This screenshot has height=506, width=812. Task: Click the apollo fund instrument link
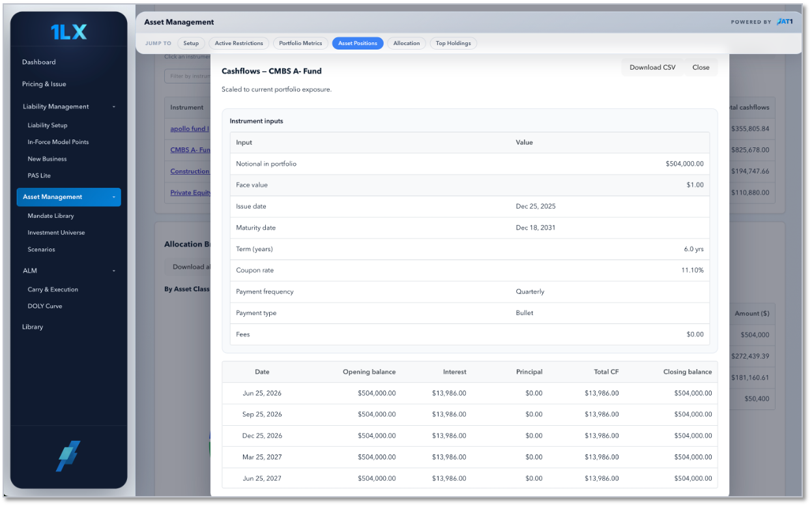pyautogui.click(x=190, y=129)
